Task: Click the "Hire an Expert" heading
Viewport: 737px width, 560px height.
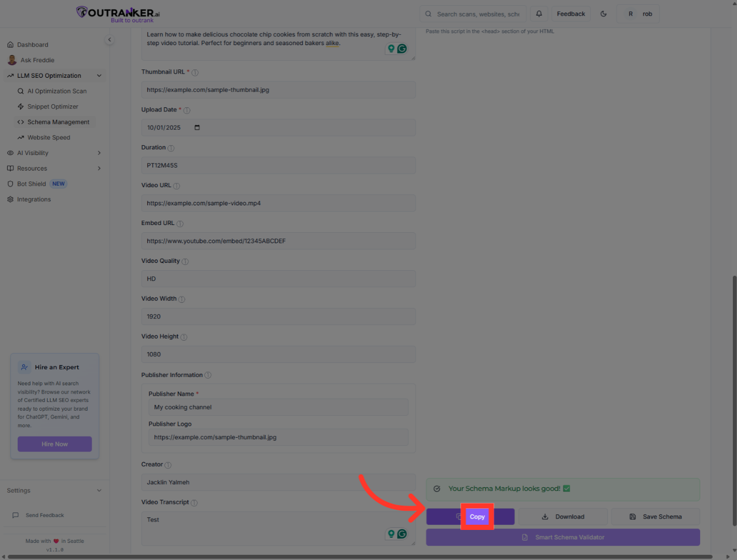Action: tap(57, 368)
